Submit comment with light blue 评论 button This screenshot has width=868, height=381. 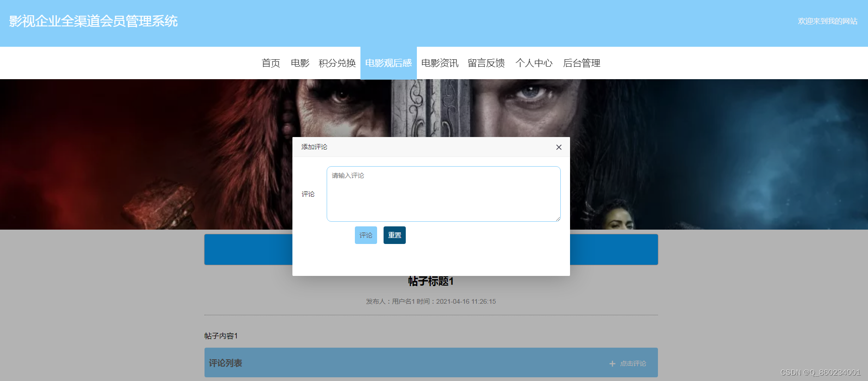(366, 235)
